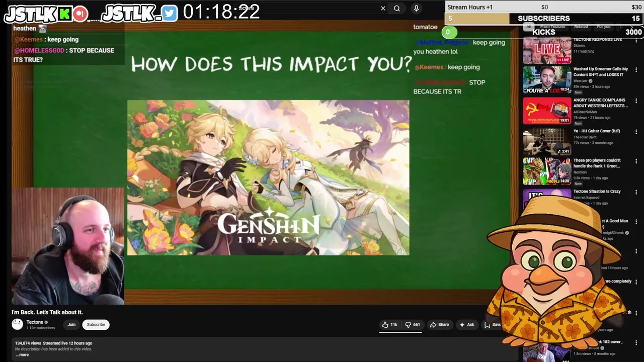Open the title Tectone Situation Is Crazy
The height and width of the screenshot is (362, 644).
(597, 192)
